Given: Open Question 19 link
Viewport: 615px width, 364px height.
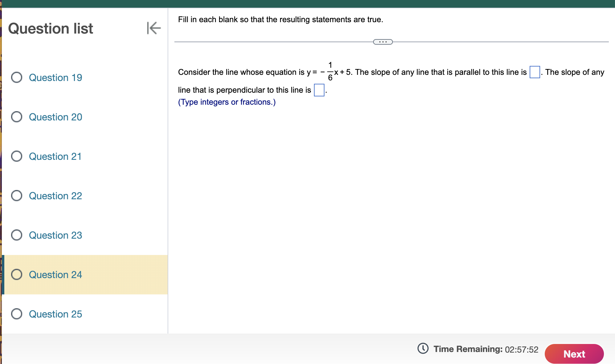Looking at the screenshot, I should click(55, 78).
